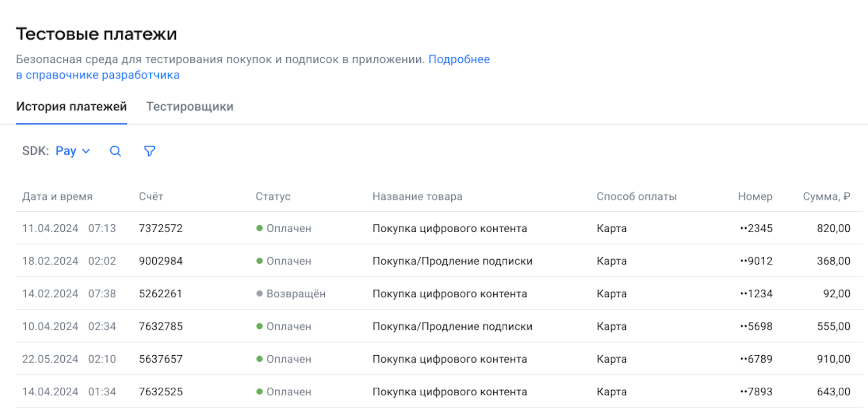Click the date 22.05.2024 row entry

50,359
